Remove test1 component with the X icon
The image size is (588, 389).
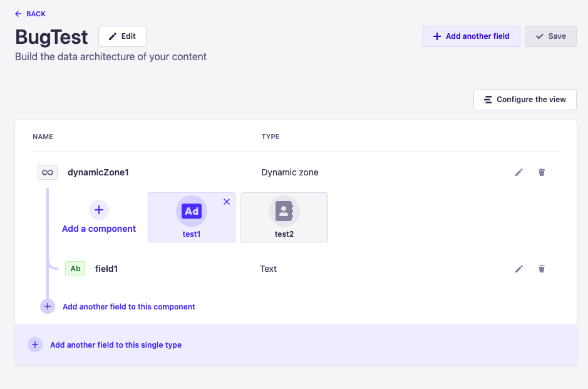pos(227,202)
